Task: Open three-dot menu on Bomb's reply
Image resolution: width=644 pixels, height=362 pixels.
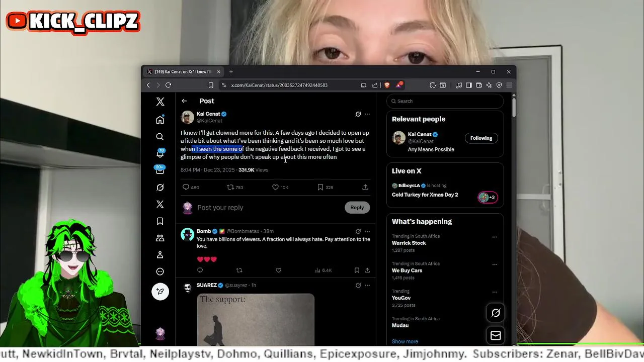Action: tap(367, 231)
